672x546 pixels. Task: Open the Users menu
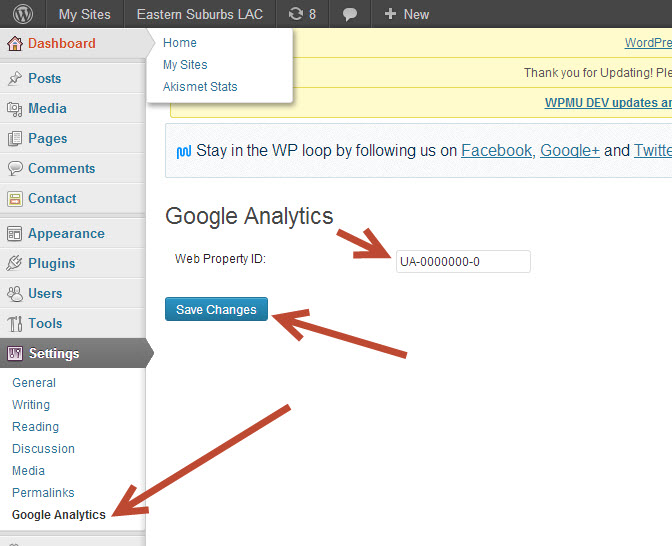point(45,294)
